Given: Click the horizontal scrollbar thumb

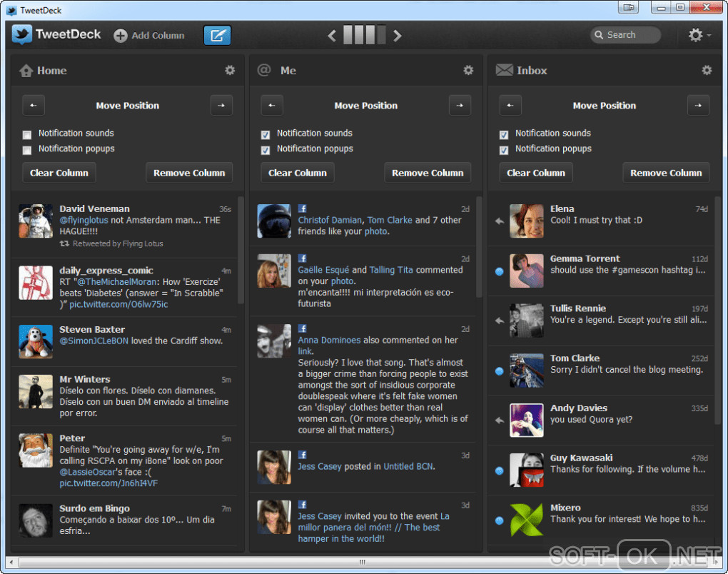Looking at the screenshot, I should [362, 562].
